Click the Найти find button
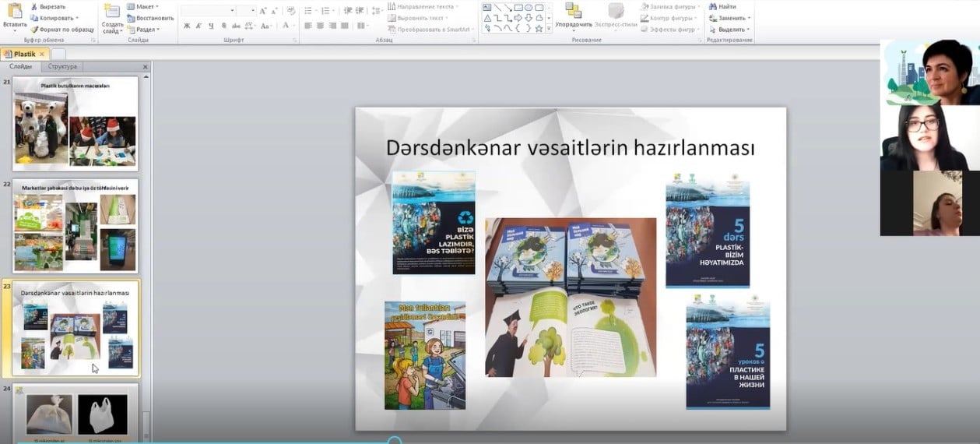Screen dimensions: 980x444 pos(722,6)
